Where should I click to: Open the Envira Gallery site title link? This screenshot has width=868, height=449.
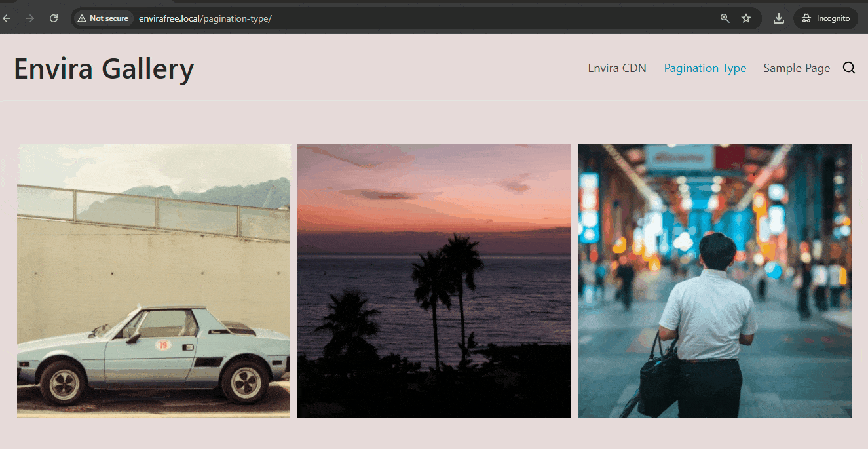pos(104,68)
